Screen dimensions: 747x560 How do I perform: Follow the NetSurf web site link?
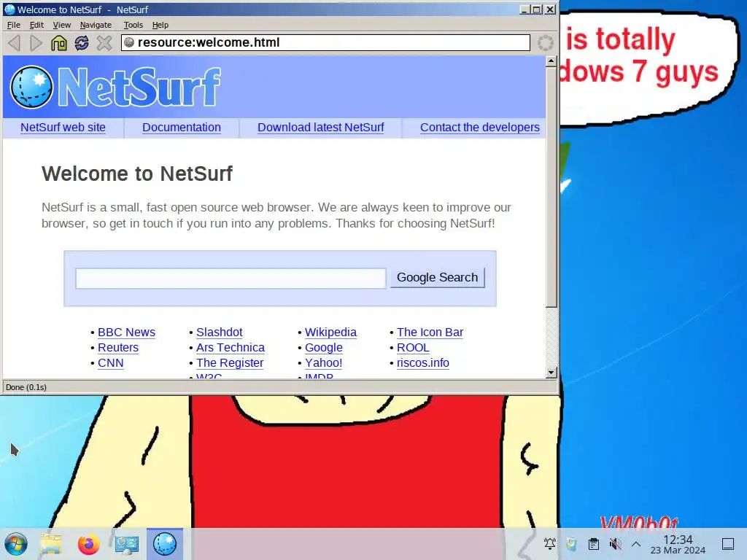coord(63,127)
